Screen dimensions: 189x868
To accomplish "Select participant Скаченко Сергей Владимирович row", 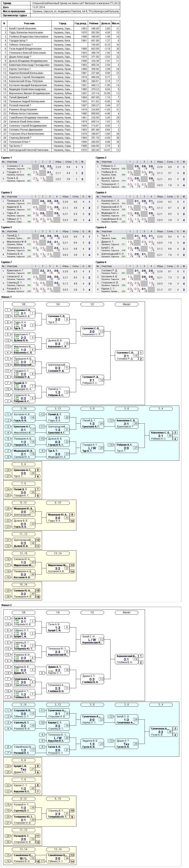I will (61, 126).
